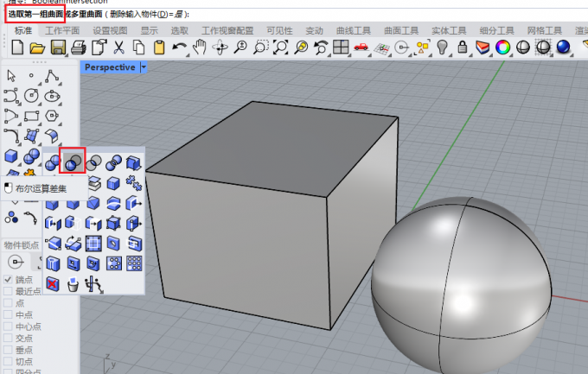Enable the 垂点 osnap checkbox
Viewport: 588px width, 374px height.
tap(8, 350)
